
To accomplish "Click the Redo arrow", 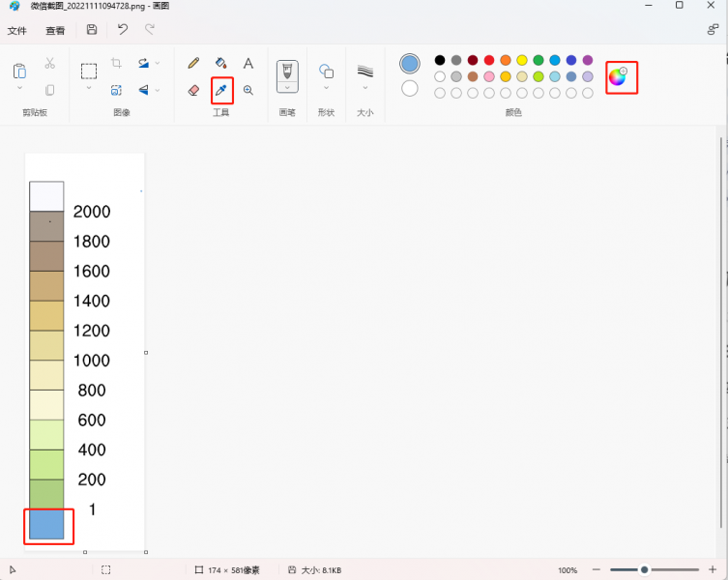I will click(x=150, y=30).
